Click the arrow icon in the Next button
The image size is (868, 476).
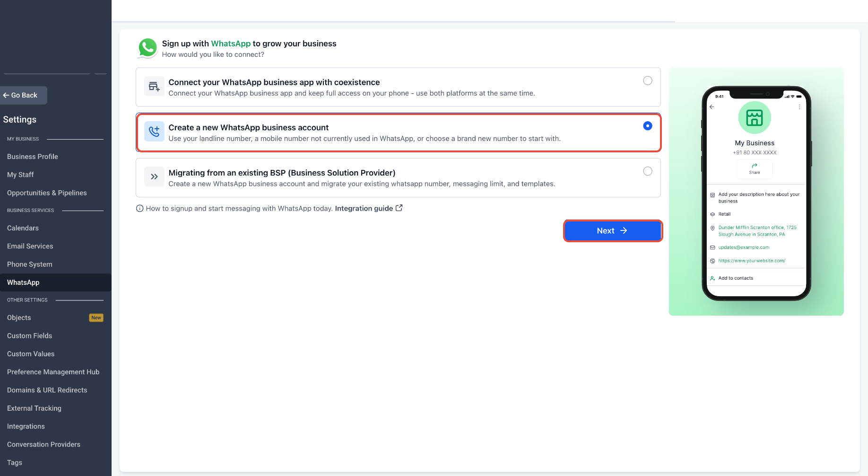pyautogui.click(x=624, y=230)
